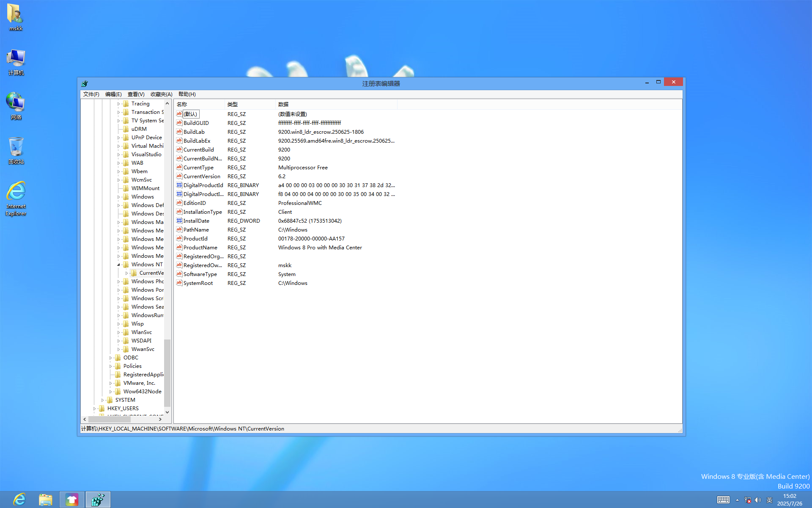
Task: Open the 编辑(E) menu
Action: tap(113, 94)
